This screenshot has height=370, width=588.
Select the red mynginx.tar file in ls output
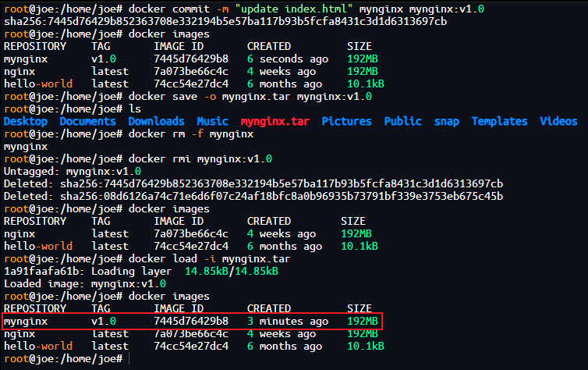(275, 121)
